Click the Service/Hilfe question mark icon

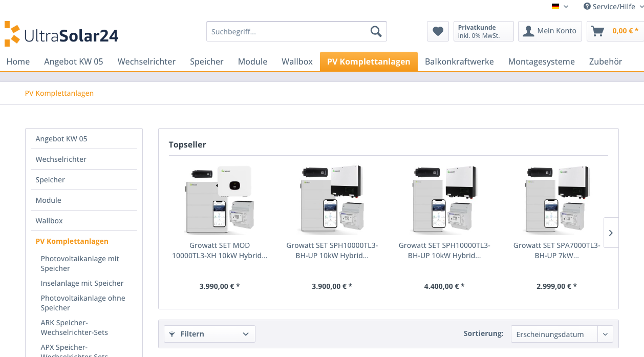[x=586, y=7]
